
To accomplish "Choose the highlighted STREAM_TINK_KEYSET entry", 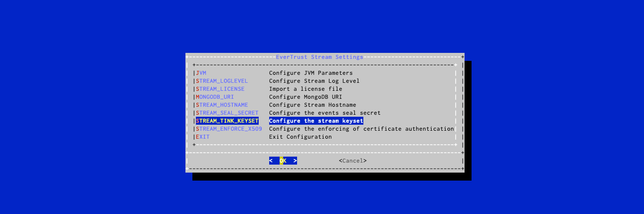I will (x=227, y=121).
